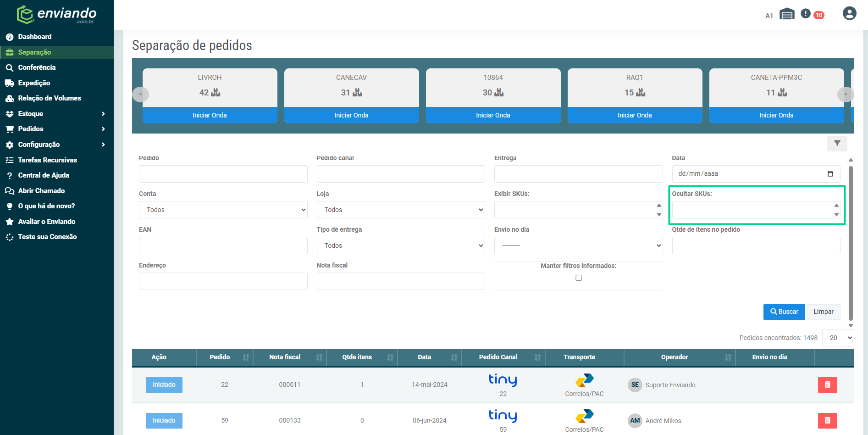Click the warehouse icon in top bar
Screen dimensions: 868x435
coord(787,14)
